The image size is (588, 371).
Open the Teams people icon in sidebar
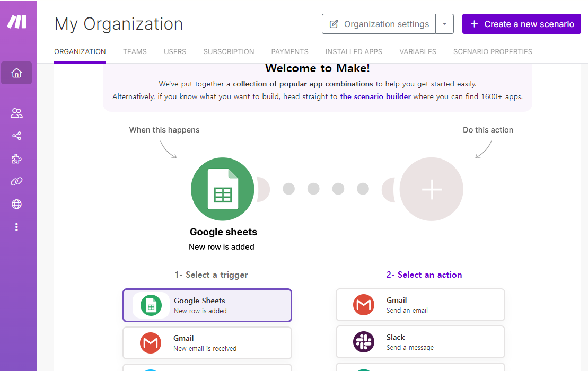[16, 113]
